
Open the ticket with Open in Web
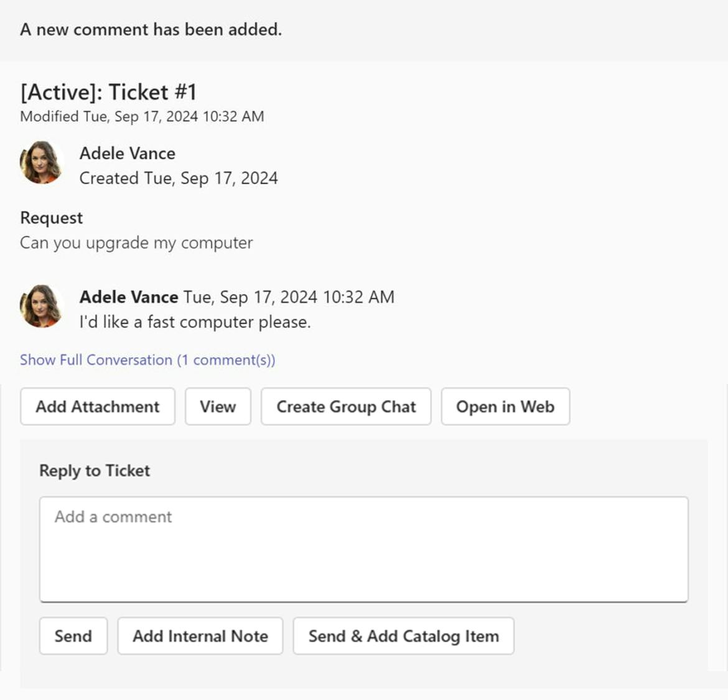tap(505, 407)
